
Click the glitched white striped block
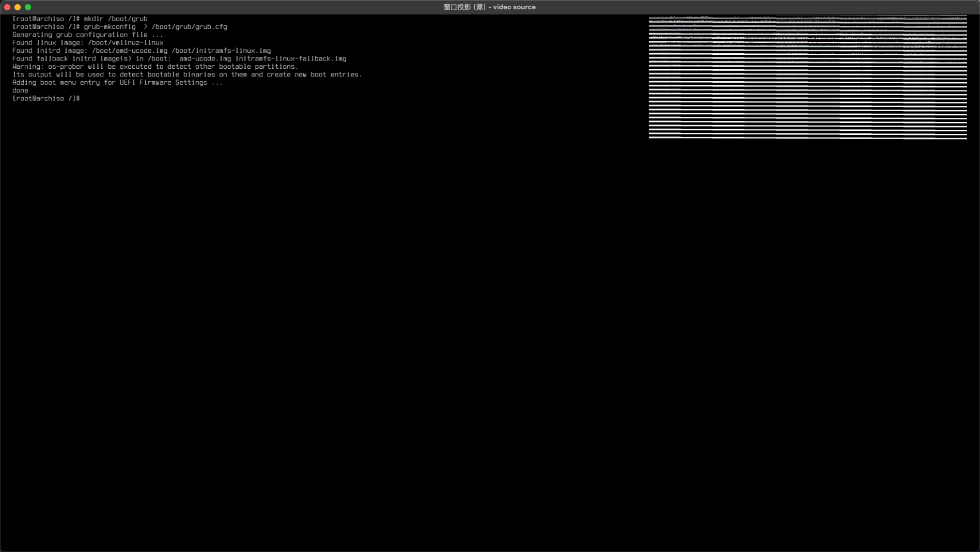807,78
